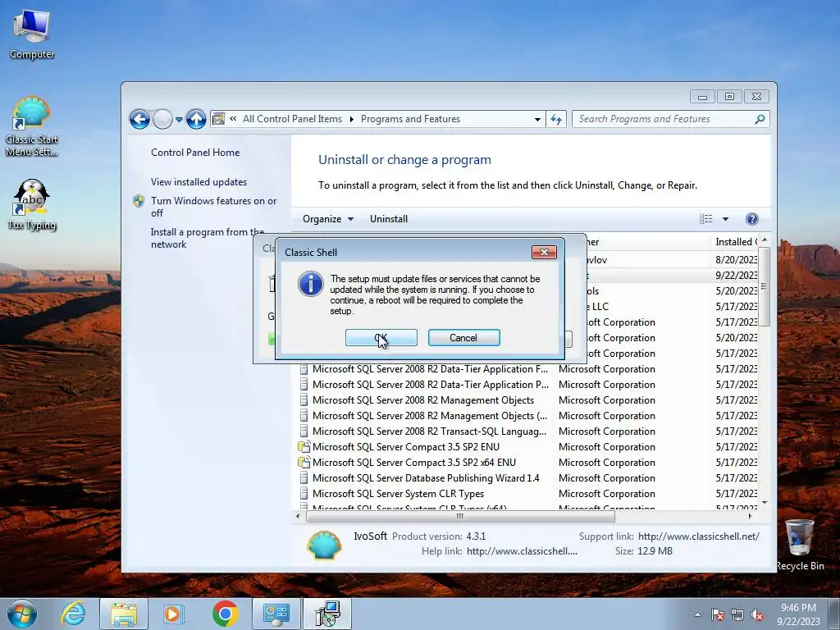Screen dimensions: 840x630
Task: Go up one level in Control Panel
Action: click(196, 119)
